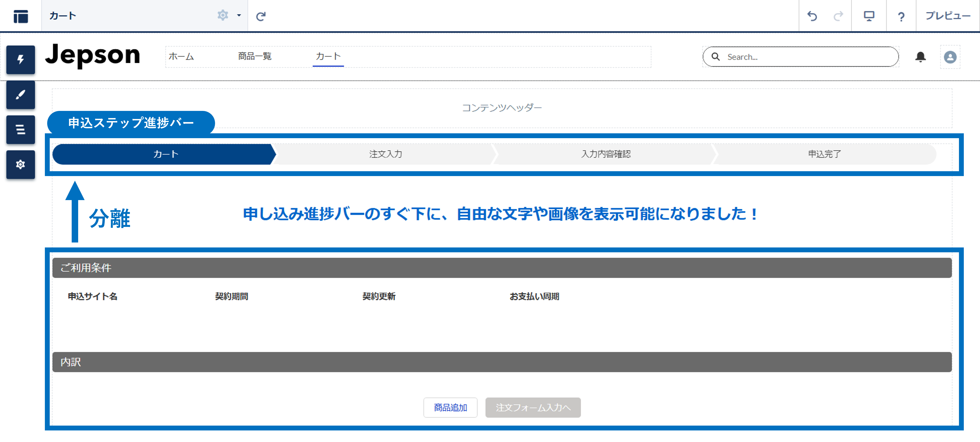Expand the page settings dropdown arrow
The image size is (980, 442).
(x=239, y=15)
